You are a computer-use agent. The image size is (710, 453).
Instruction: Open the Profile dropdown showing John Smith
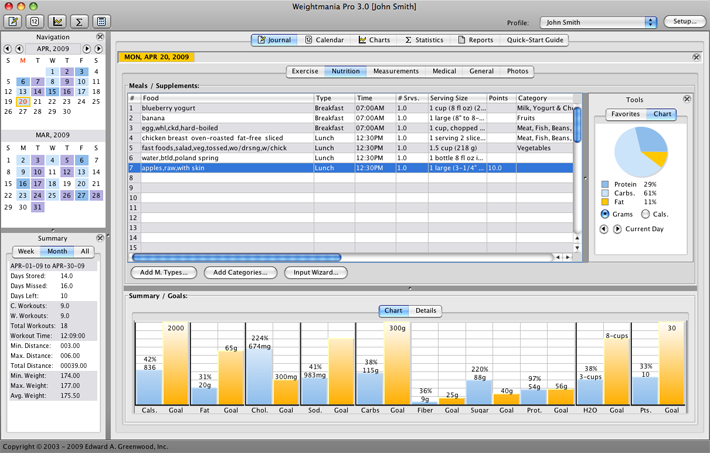[x=598, y=22]
